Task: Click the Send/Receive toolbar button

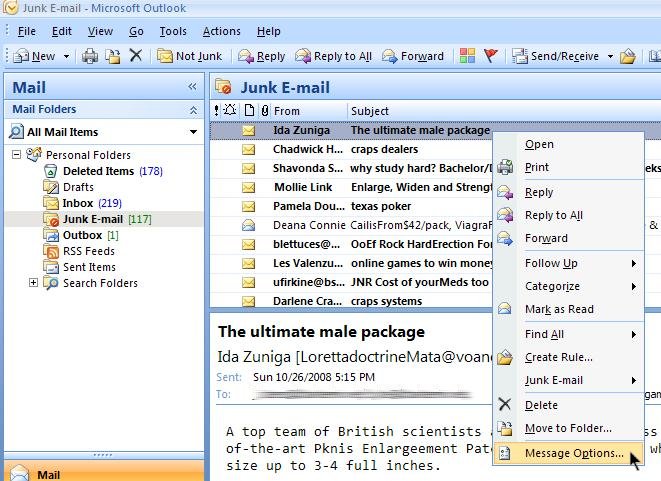Action: pos(555,56)
